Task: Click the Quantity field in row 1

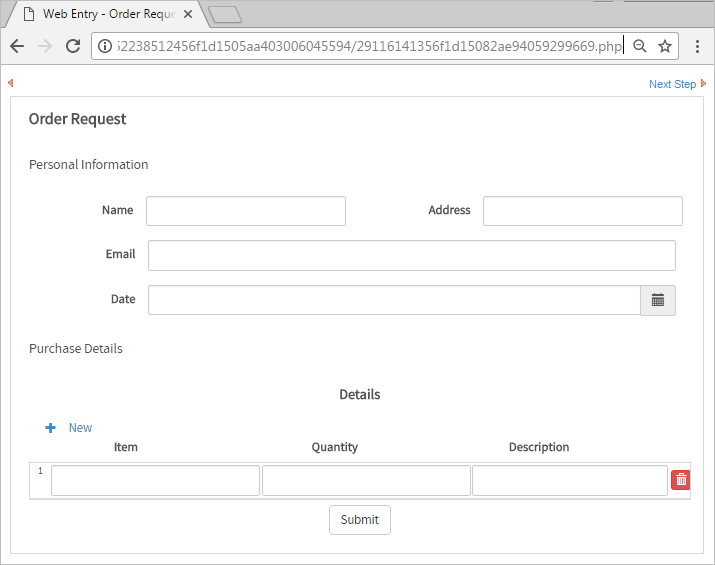Action: 366,481
